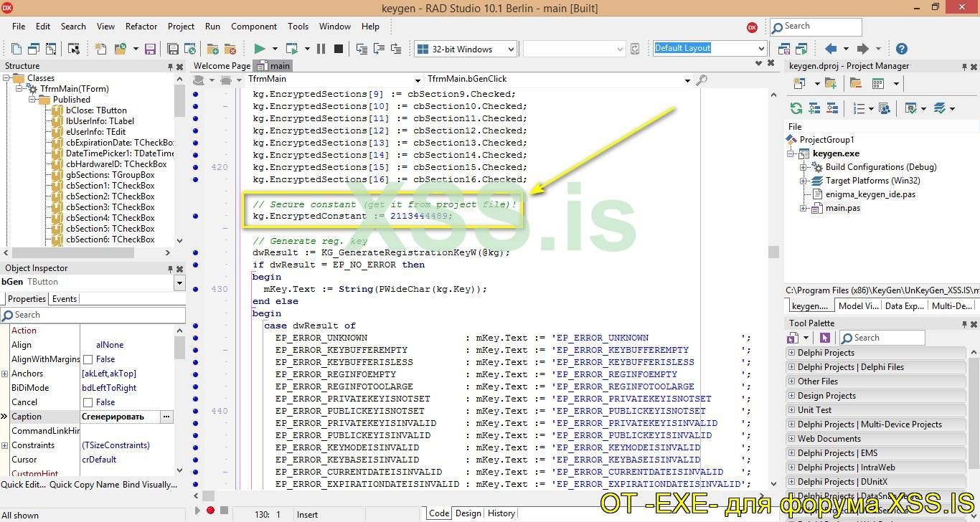Navigate forward with the grey right arrow

click(862, 49)
